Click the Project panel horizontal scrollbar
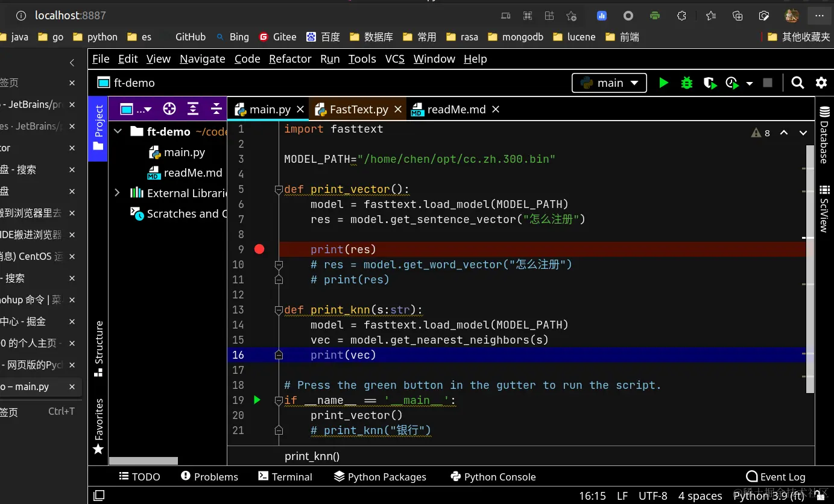The width and height of the screenshot is (834, 504). (144, 461)
